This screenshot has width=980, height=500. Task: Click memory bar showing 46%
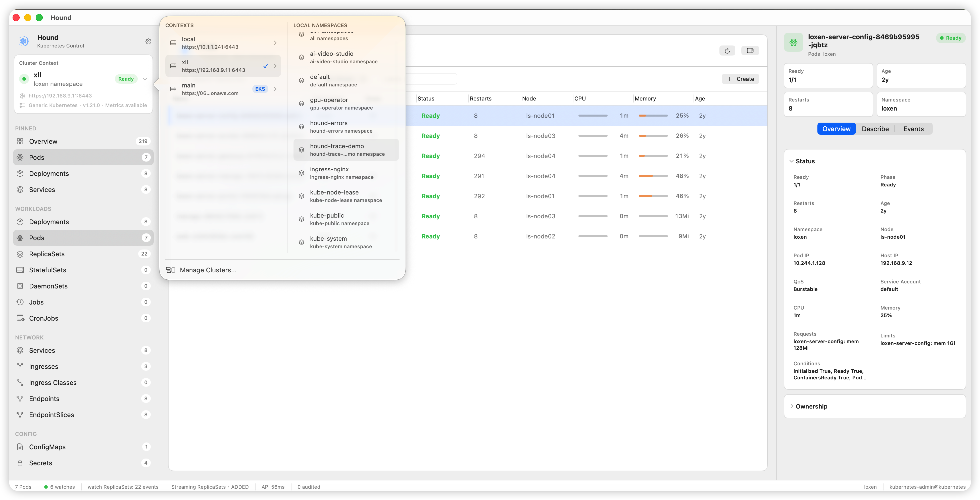click(653, 196)
